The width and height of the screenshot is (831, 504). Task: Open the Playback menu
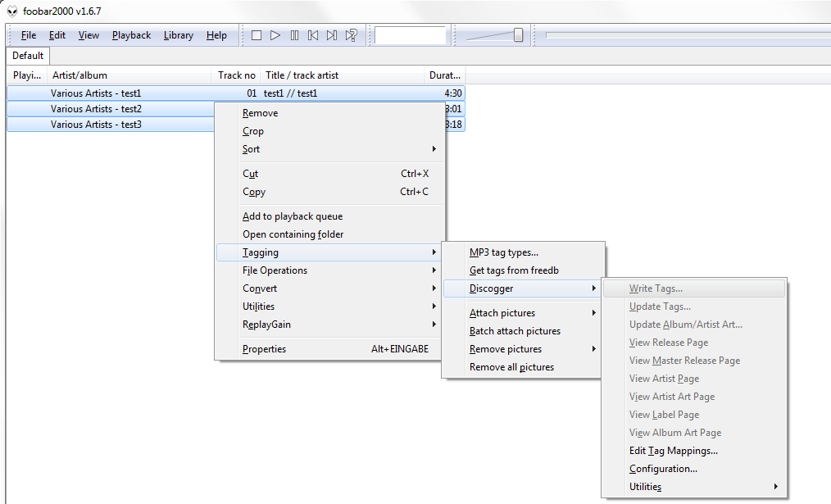[131, 35]
